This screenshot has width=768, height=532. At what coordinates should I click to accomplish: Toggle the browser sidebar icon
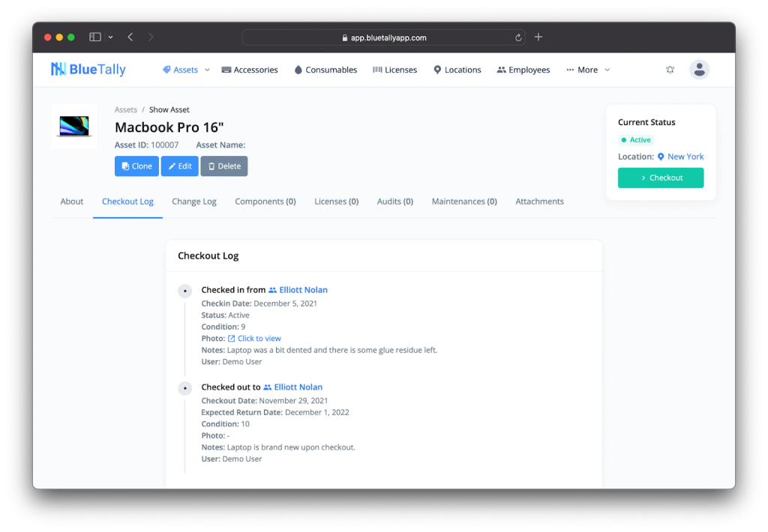pos(95,37)
